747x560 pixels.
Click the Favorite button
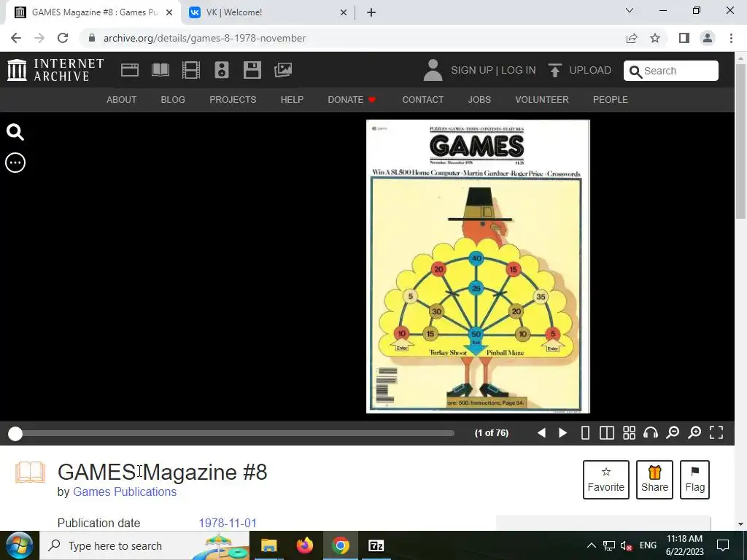click(x=606, y=480)
